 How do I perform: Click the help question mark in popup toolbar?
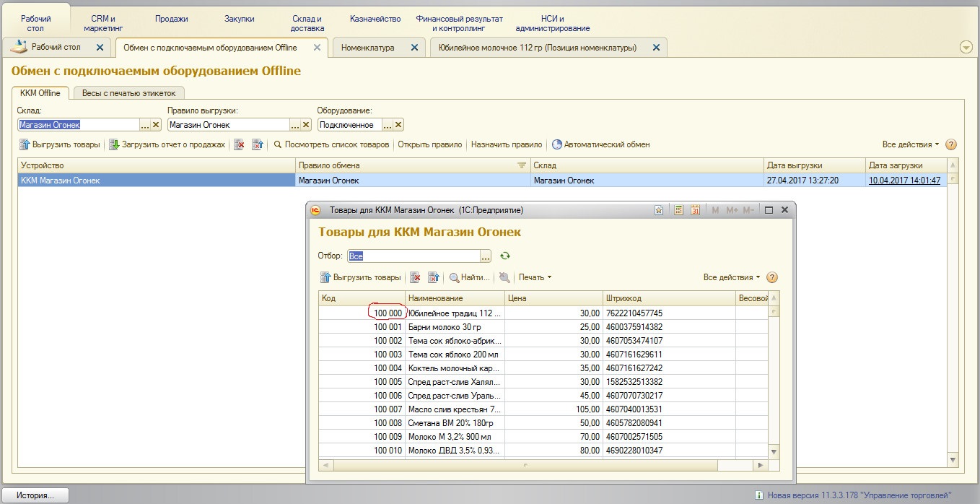(x=772, y=277)
